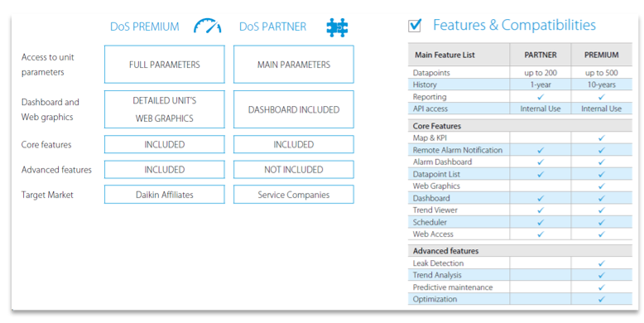Click the 'Datapoints' row label

tap(431, 73)
